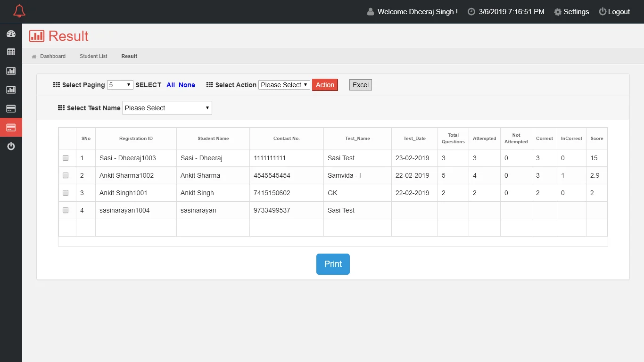
Task: Click test name GK
Action: click(x=332, y=193)
